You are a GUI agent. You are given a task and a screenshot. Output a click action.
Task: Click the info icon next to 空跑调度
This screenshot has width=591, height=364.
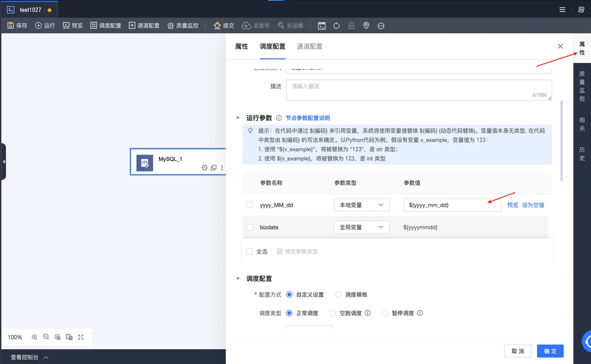pyautogui.click(x=368, y=313)
